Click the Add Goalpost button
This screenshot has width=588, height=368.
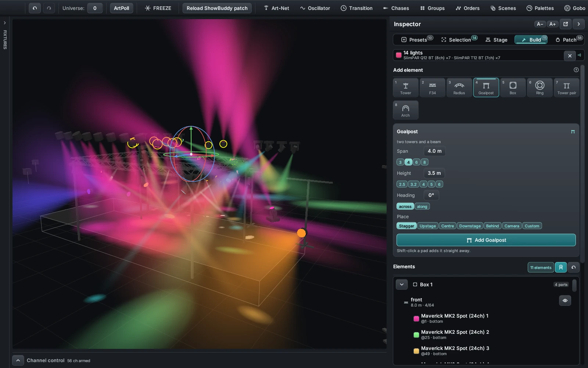coord(486,240)
